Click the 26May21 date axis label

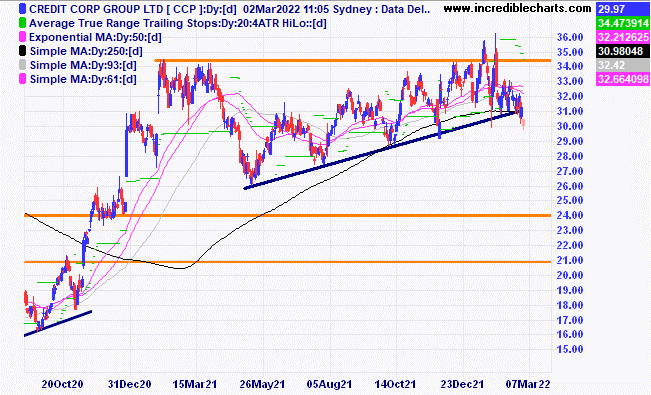coord(262,384)
